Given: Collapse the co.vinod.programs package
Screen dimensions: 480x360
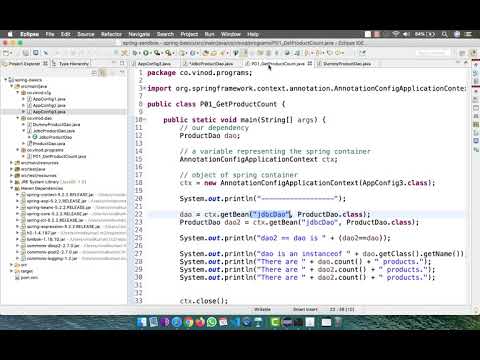Looking at the screenshot, I should click(x=18, y=150).
